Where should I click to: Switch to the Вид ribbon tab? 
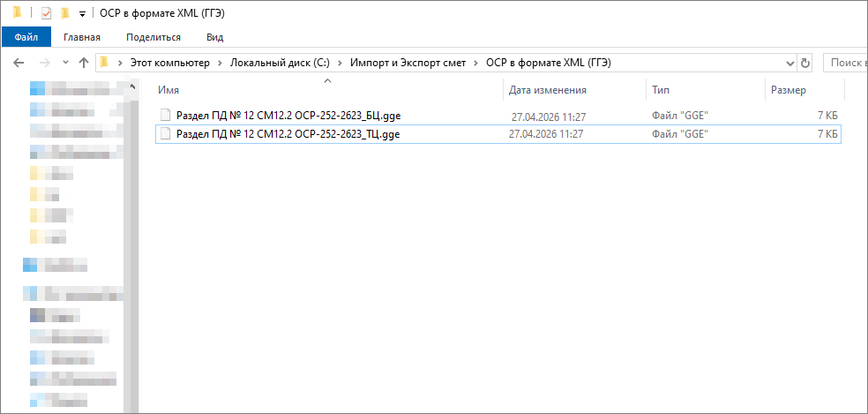(x=214, y=37)
